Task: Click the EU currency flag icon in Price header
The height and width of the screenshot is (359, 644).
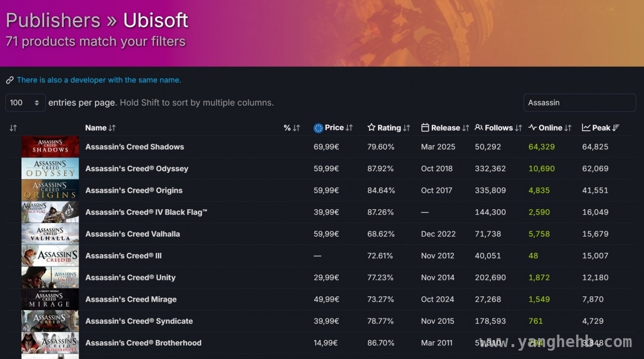Action: coord(318,128)
